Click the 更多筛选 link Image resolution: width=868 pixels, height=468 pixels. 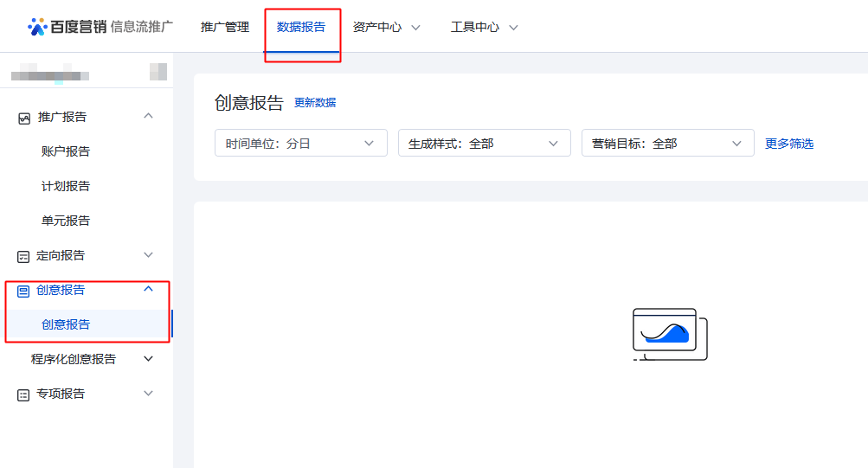pos(789,144)
